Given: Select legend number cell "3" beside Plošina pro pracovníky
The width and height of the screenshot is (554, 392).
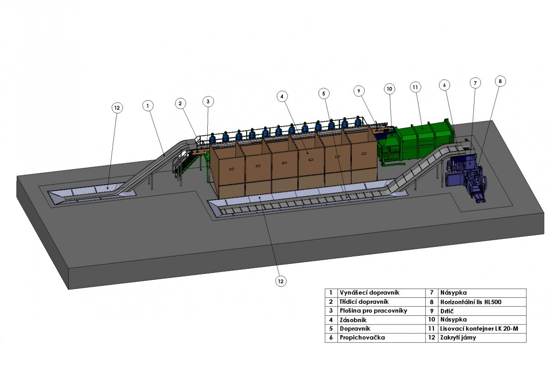Looking at the screenshot, I should pyautogui.click(x=331, y=311).
